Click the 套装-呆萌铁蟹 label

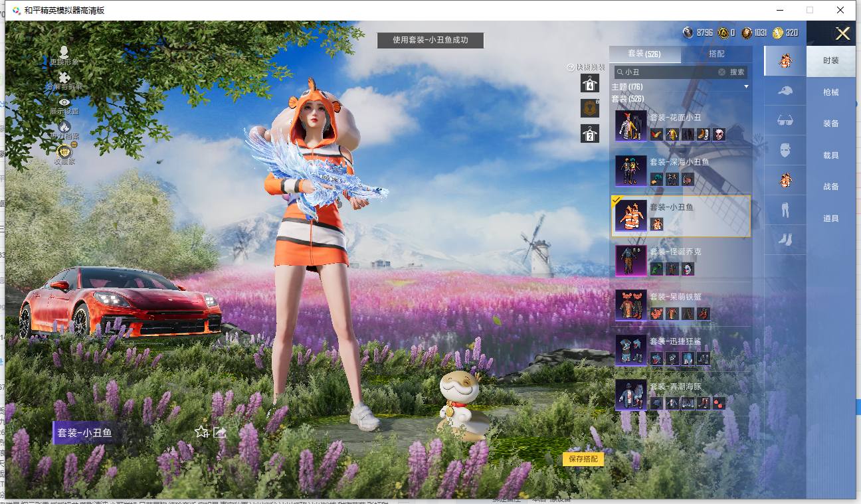click(675, 296)
